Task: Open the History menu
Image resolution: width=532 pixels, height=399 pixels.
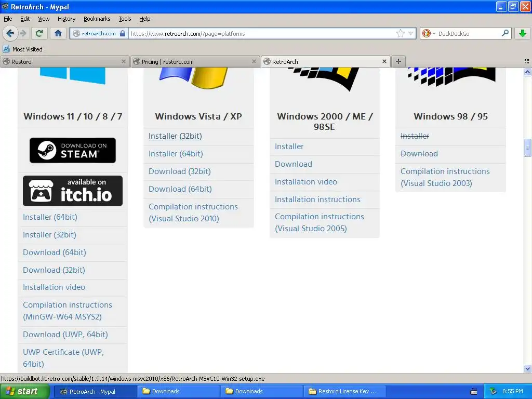Action: (x=66, y=19)
